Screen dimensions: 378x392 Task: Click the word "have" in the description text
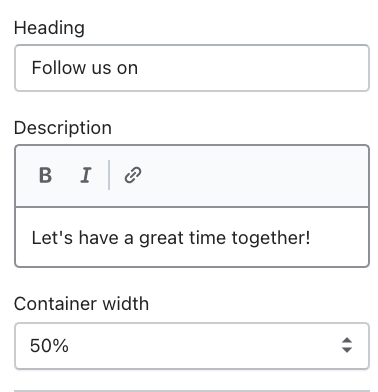pyautogui.click(x=99, y=238)
